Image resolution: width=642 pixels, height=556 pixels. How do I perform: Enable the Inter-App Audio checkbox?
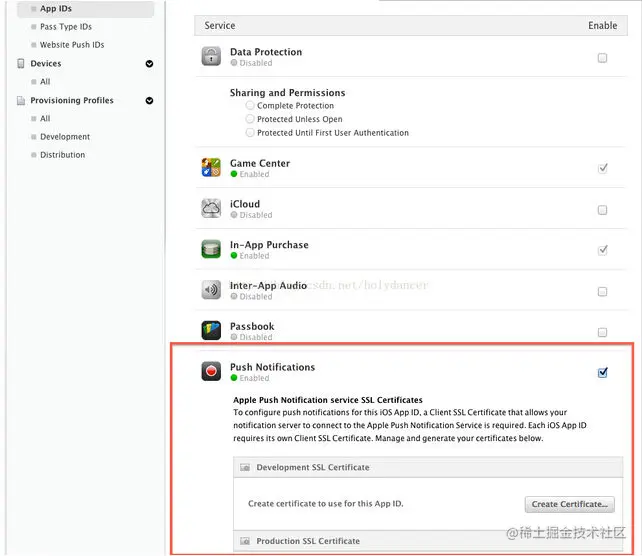[x=602, y=292]
